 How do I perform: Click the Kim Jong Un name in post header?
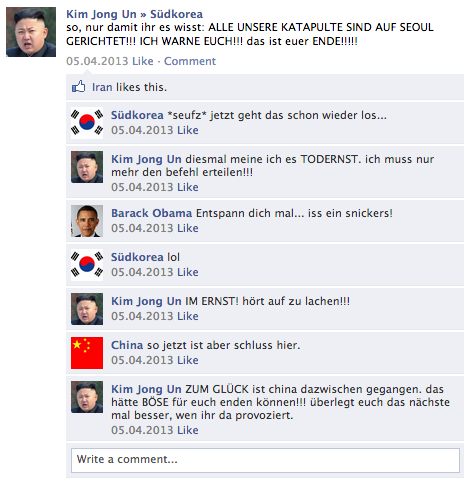pos(101,14)
